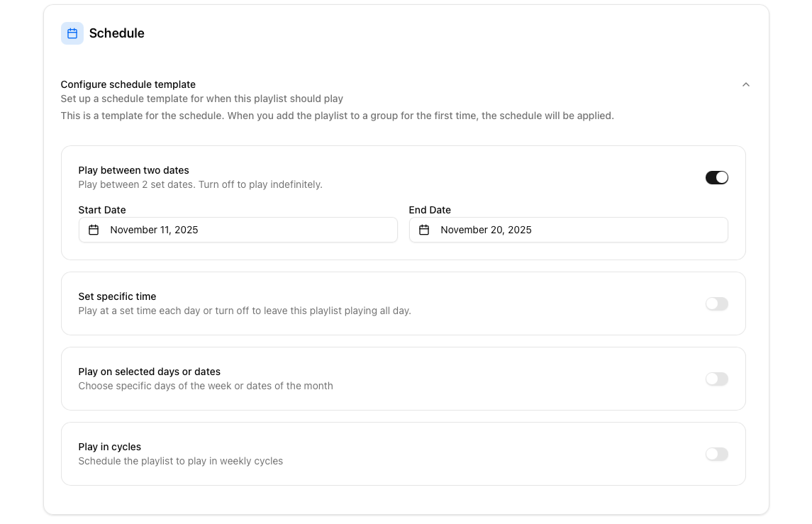Viewport: 812px width, 524px height.
Task: Click the 'Schedule the playlist to play in weekly cycles' text
Action: pyautogui.click(x=181, y=461)
